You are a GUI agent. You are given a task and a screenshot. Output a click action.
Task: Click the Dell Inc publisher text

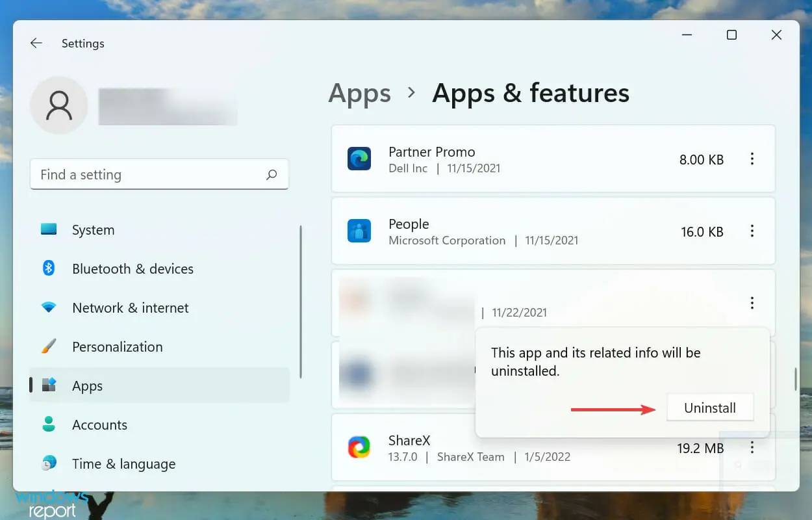[x=408, y=168]
